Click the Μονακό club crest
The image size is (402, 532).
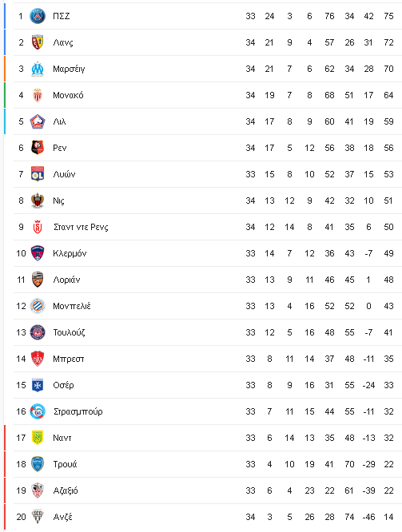click(38, 95)
